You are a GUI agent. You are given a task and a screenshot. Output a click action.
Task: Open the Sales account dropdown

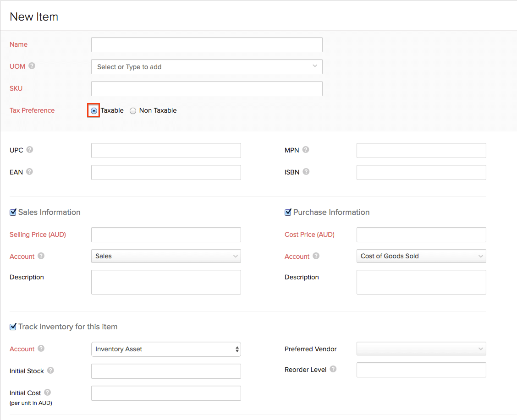click(166, 256)
